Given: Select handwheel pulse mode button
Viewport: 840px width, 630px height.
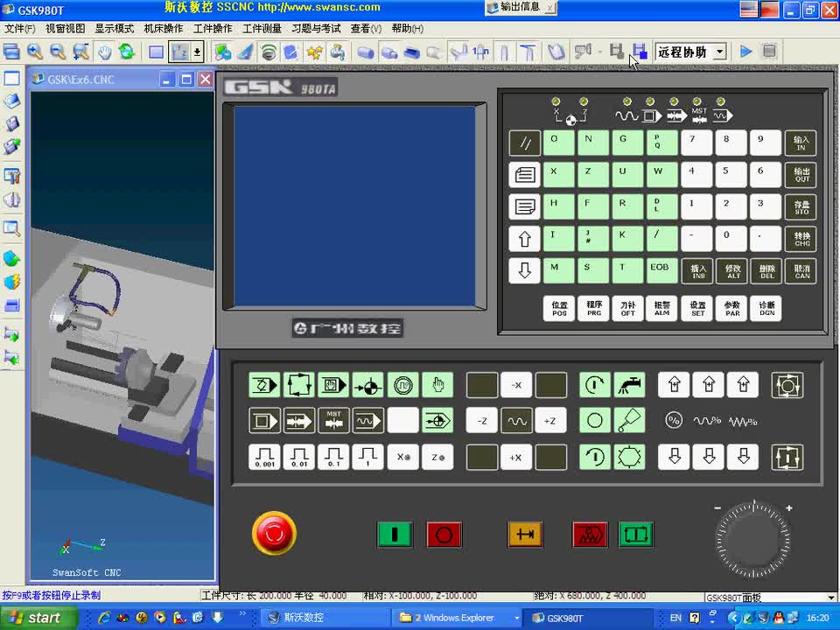Looking at the screenshot, I should (x=402, y=385).
